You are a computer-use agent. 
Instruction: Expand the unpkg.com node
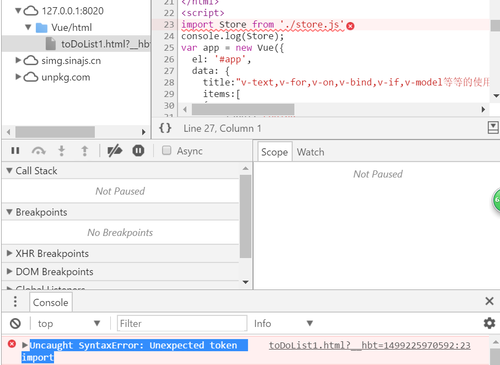[18, 77]
